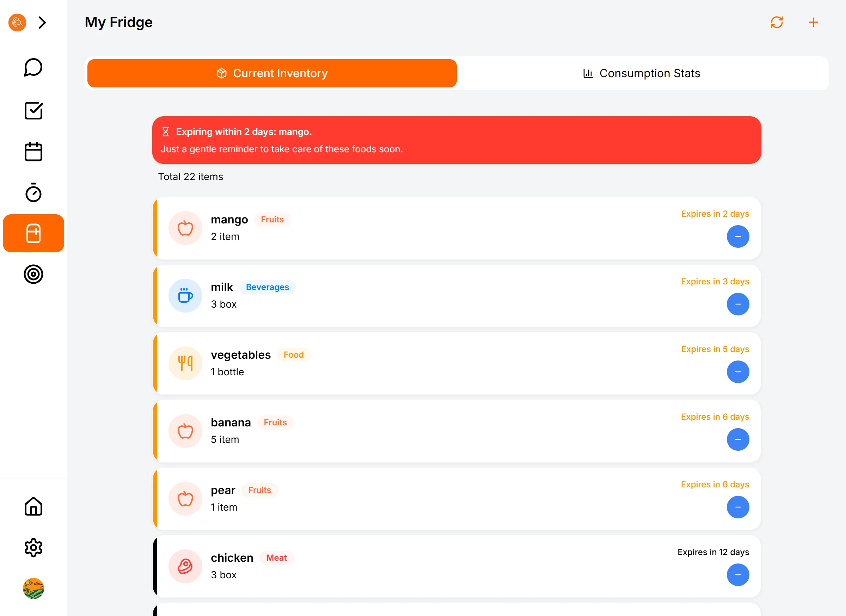Image resolution: width=846 pixels, height=616 pixels.
Task: Open the goals target sidebar icon
Action: (33, 274)
